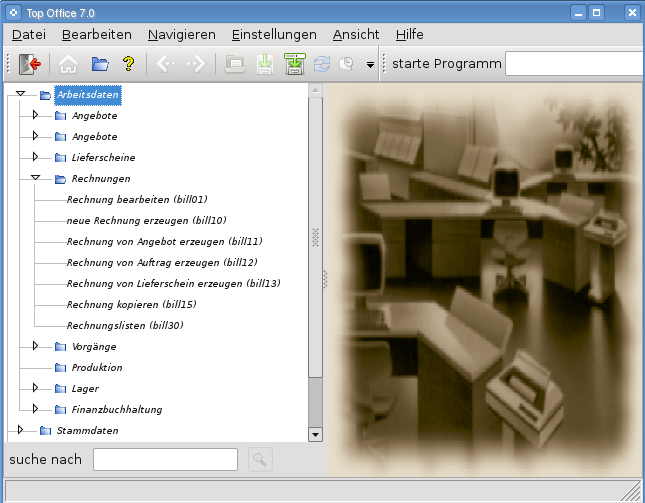
Task: Select the Produktion label
Action: pyautogui.click(x=97, y=368)
